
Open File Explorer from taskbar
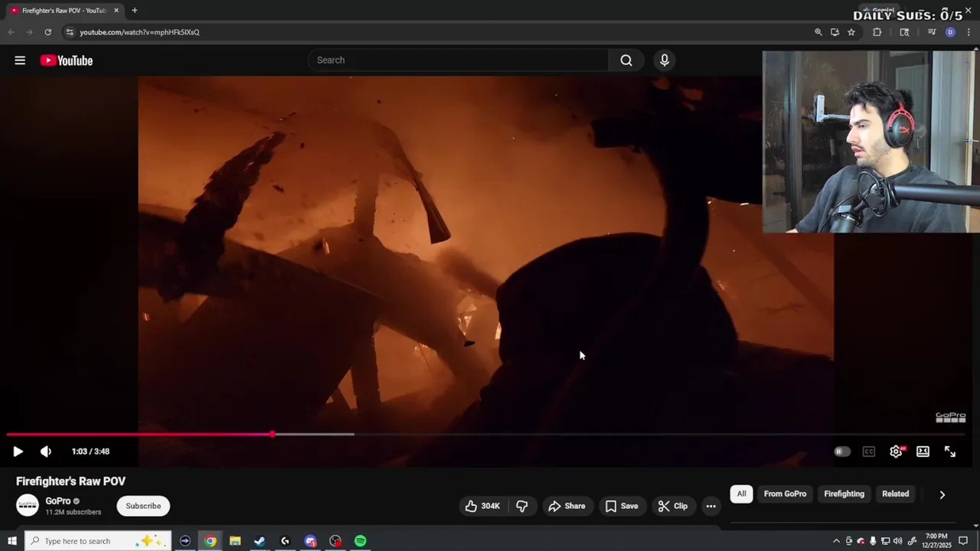coord(235,541)
